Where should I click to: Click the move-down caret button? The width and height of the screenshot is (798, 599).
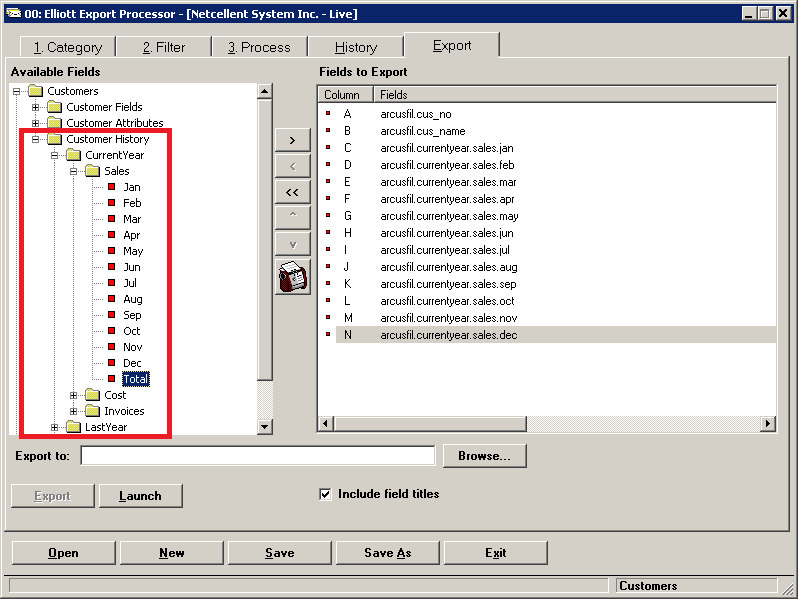tap(293, 244)
